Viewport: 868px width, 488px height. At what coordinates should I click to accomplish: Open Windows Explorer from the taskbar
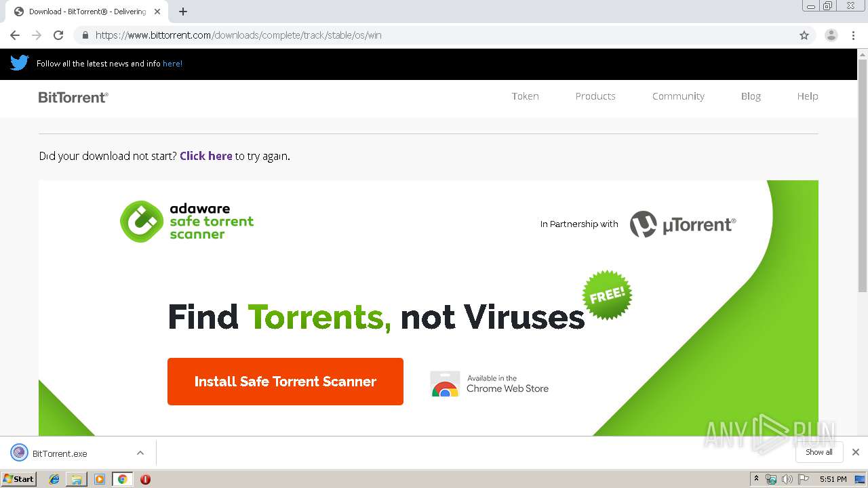pos(77,479)
